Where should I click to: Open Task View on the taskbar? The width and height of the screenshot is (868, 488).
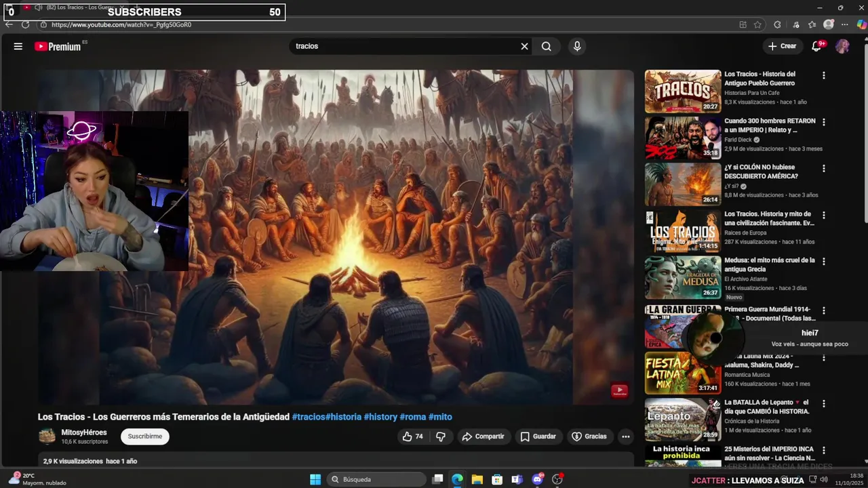438,479
